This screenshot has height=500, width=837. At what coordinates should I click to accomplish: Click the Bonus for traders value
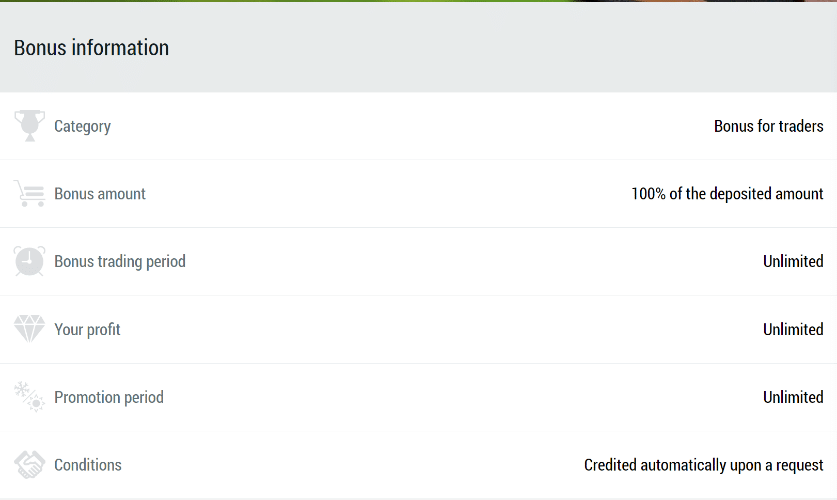[769, 126]
